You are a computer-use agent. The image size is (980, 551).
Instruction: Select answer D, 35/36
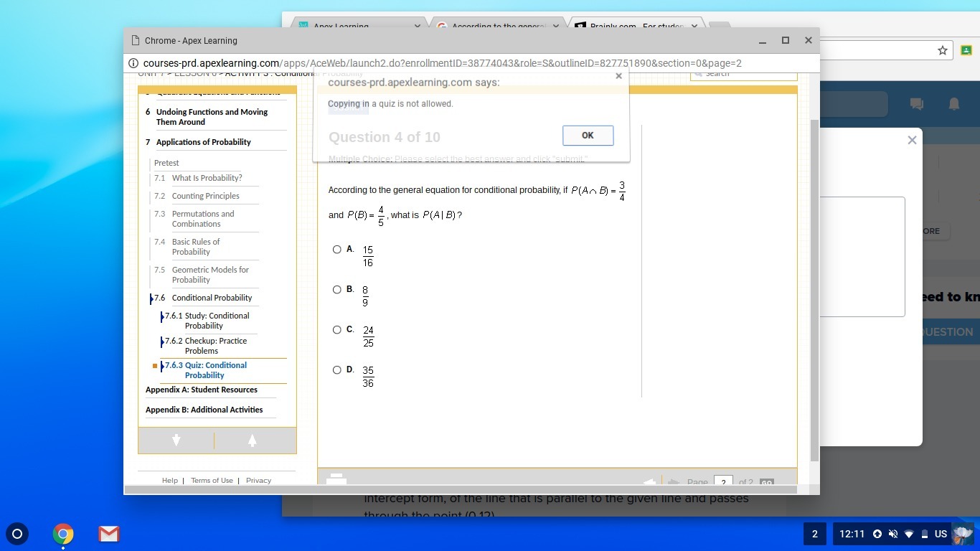[x=337, y=370]
